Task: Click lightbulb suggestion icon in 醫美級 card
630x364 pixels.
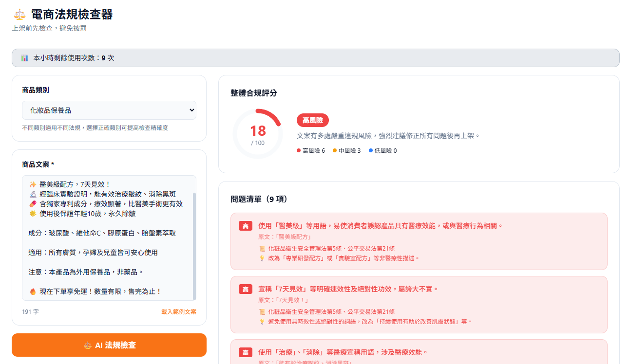Action: click(x=262, y=258)
